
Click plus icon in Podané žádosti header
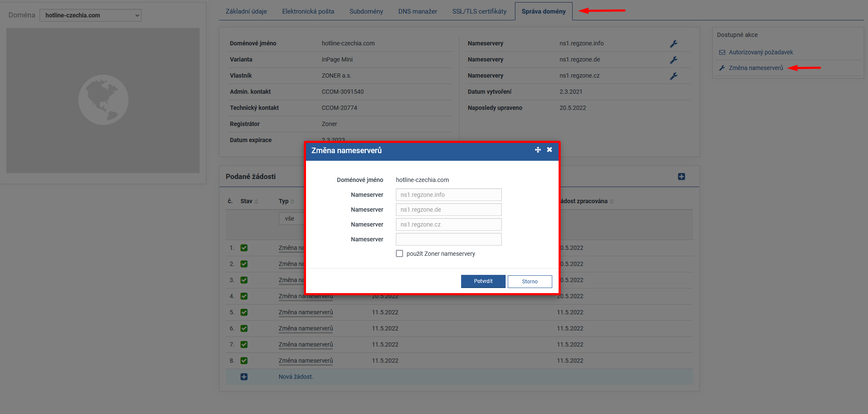click(x=682, y=176)
